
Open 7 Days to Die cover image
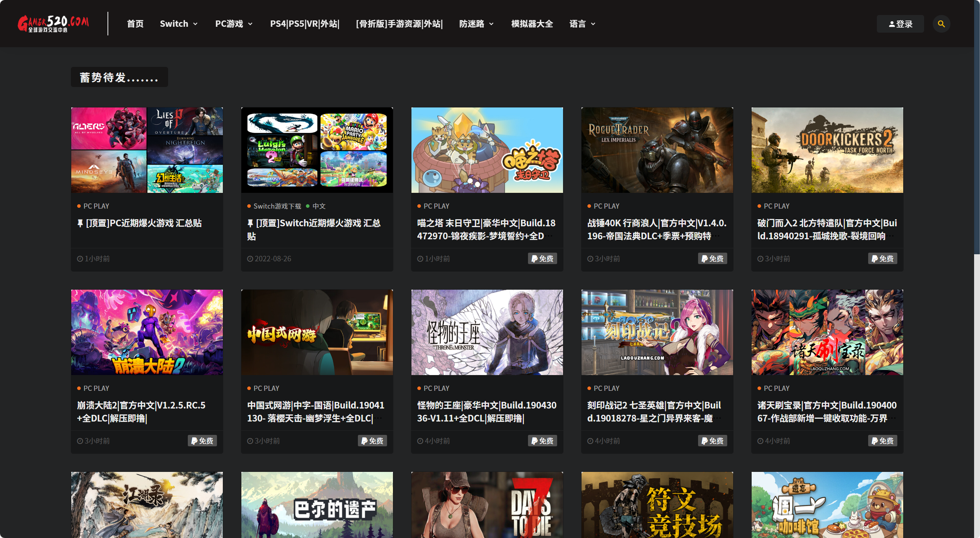click(487, 505)
